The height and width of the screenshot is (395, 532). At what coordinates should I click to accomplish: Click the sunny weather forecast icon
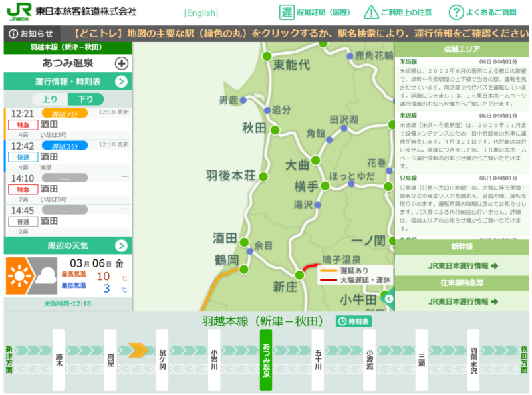[x=19, y=275]
